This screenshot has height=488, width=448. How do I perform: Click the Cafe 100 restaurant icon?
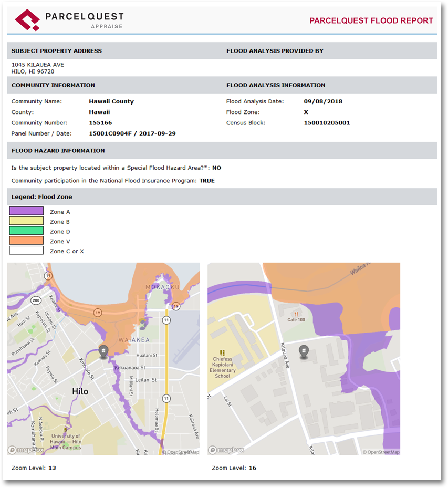point(296,314)
